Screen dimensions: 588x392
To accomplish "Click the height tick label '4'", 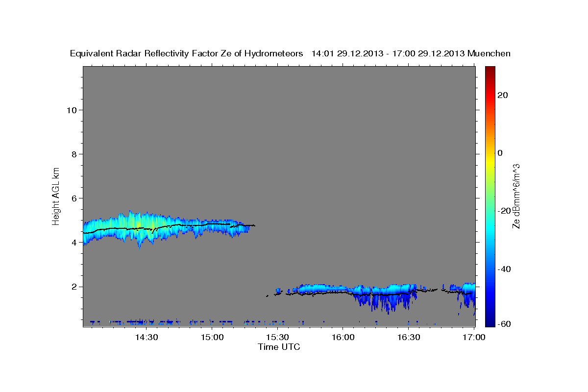I will (x=73, y=242).
